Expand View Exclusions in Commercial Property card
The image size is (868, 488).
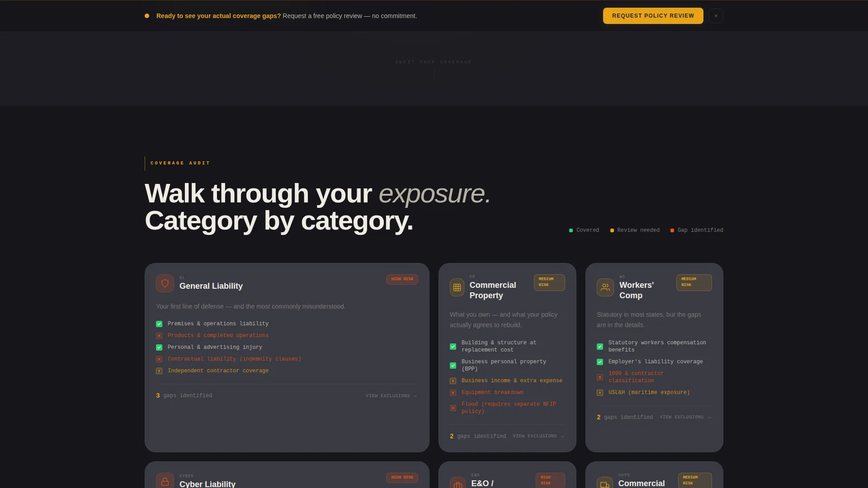538,436
